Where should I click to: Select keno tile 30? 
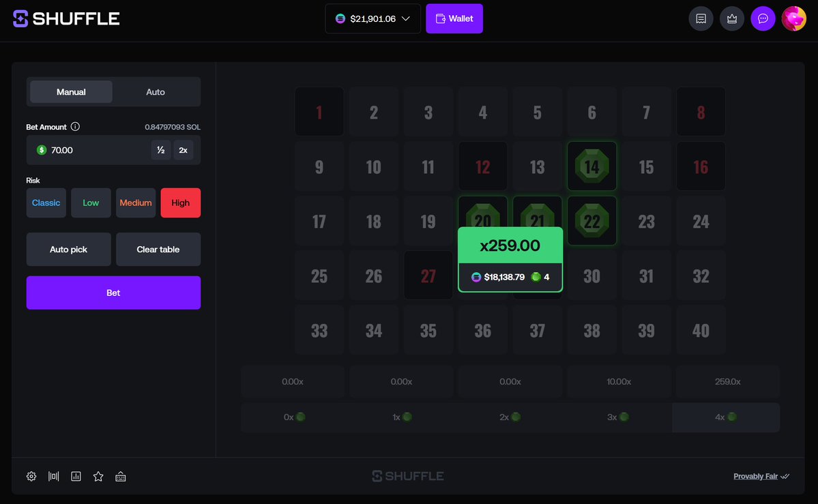click(x=591, y=275)
